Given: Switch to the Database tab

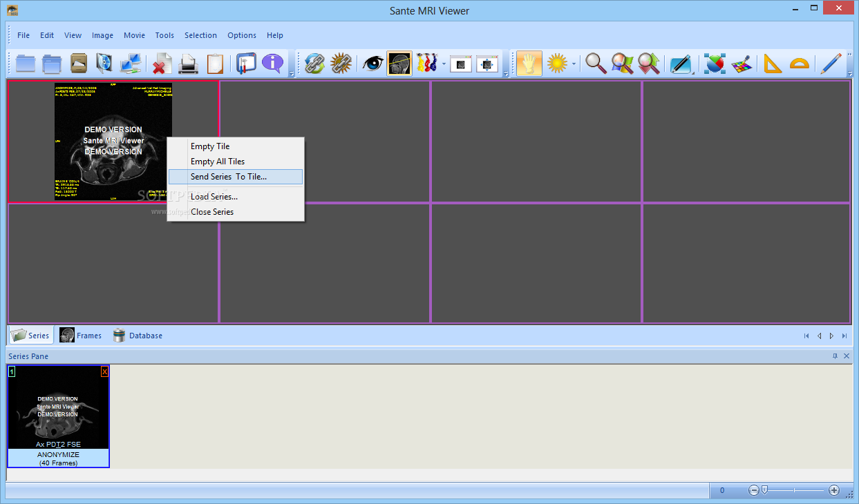Looking at the screenshot, I should pyautogui.click(x=138, y=336).
